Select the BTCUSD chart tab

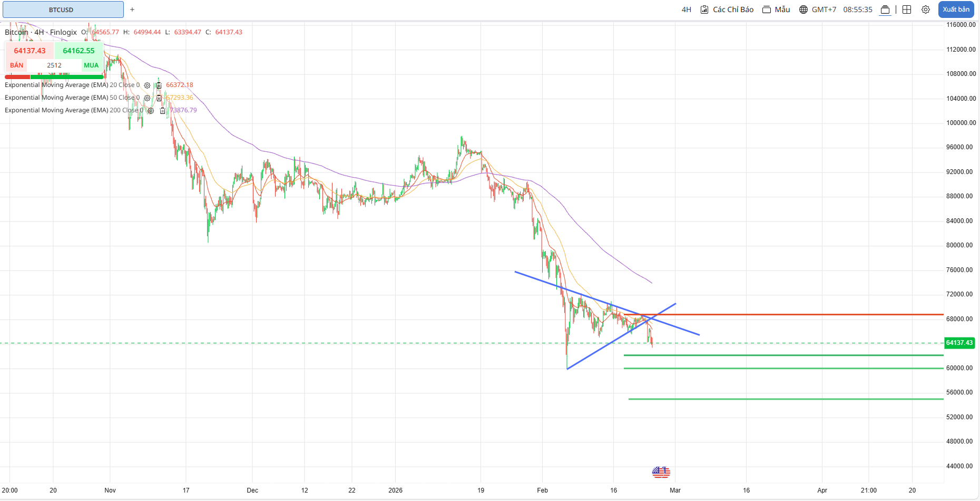[x=62, y=9]
